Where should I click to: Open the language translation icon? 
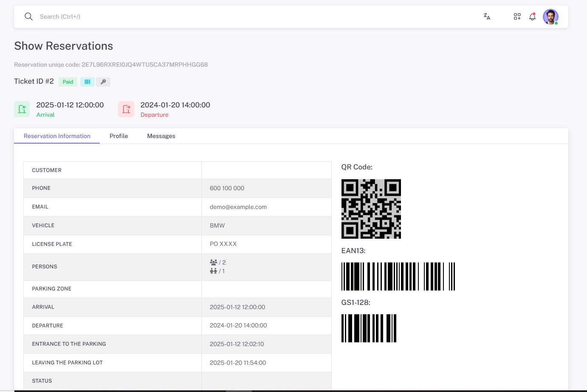[x=487, y=17]
